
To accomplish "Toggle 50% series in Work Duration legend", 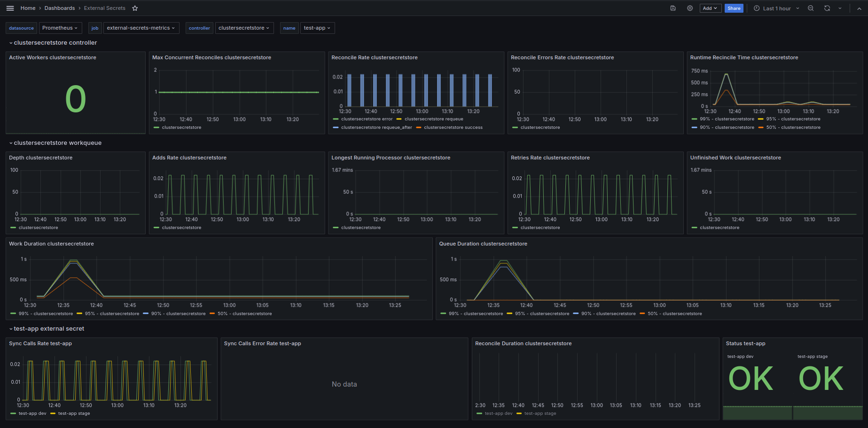I will (x=244, y=314).
